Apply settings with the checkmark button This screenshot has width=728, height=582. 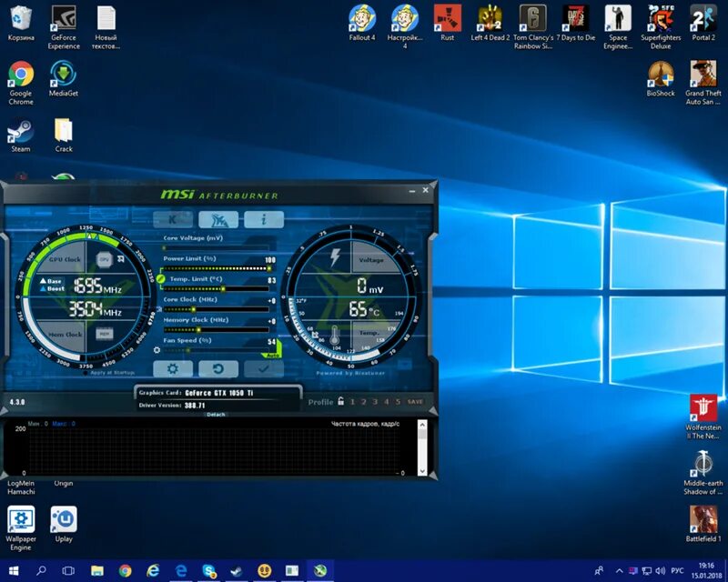pyautogui.click(x=264, y=368)
